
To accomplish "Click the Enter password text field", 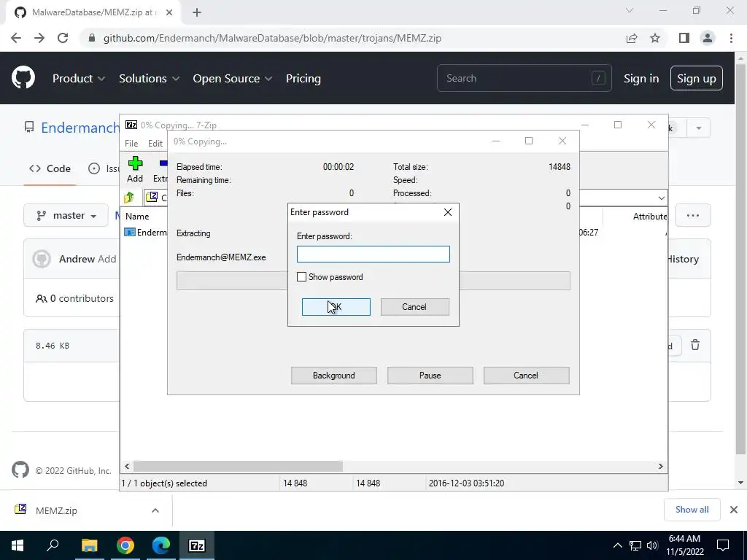I will [373, 254].
